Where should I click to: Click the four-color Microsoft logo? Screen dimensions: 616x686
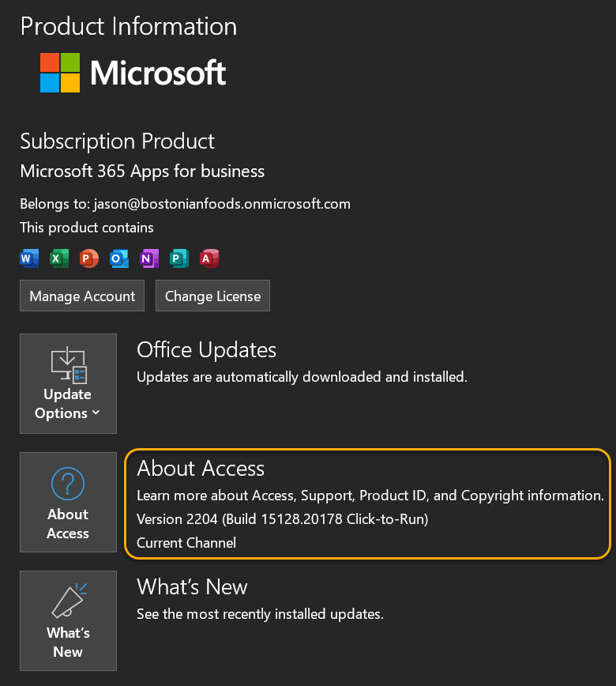pyautogui.click(x=60, y=73)
